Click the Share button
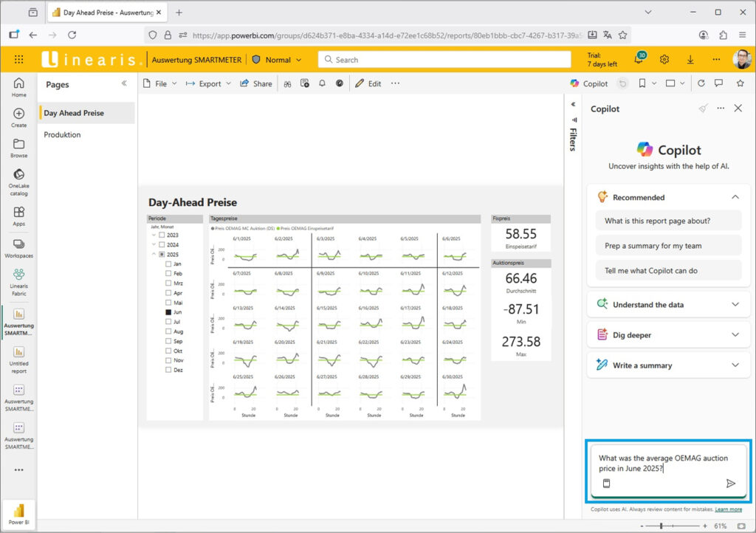 (256, 83)
